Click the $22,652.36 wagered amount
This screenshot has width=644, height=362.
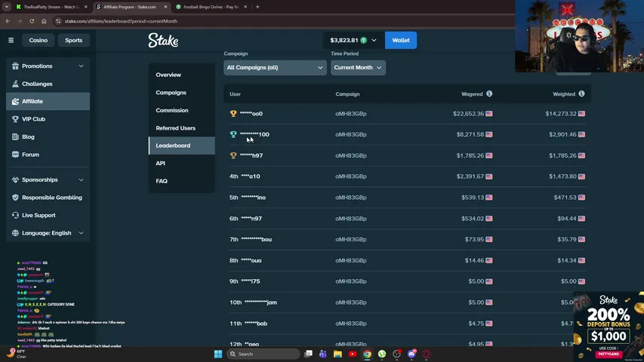click(x=468, y=114)
